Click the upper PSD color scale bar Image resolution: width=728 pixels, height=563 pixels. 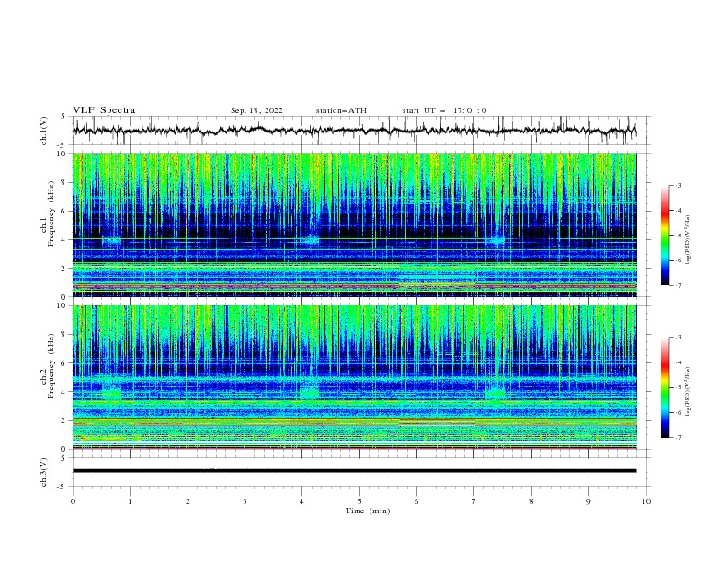665,236
